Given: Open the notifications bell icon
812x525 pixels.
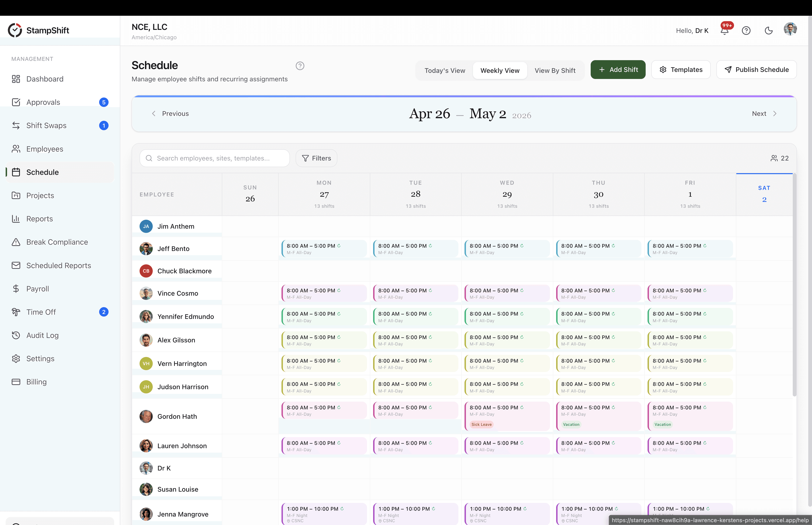Looking at the screenshot, I should (724, 31).
